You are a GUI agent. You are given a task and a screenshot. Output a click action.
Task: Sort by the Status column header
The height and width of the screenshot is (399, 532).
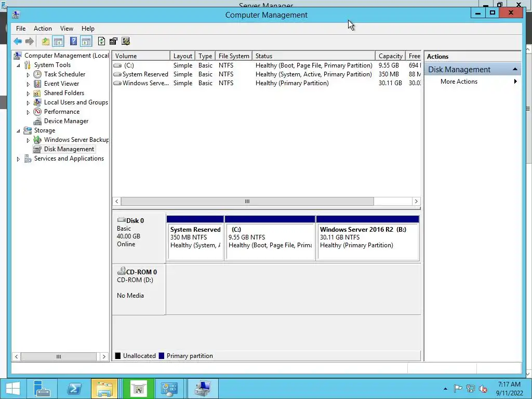pyautogui.click(x=314, y=56)
